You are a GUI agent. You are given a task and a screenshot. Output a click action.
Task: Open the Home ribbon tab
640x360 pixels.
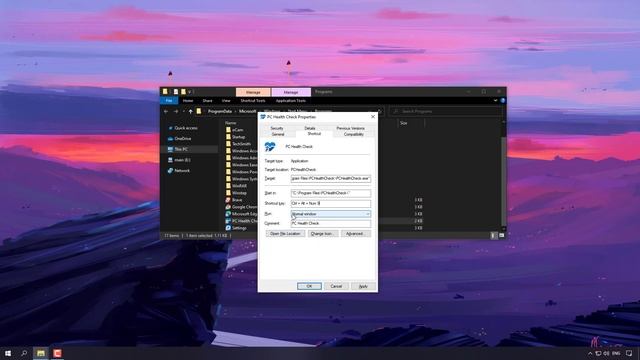188,100
